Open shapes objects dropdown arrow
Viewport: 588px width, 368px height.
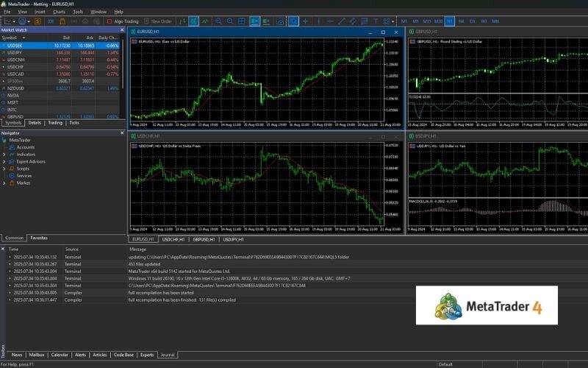tap(392, 22)
